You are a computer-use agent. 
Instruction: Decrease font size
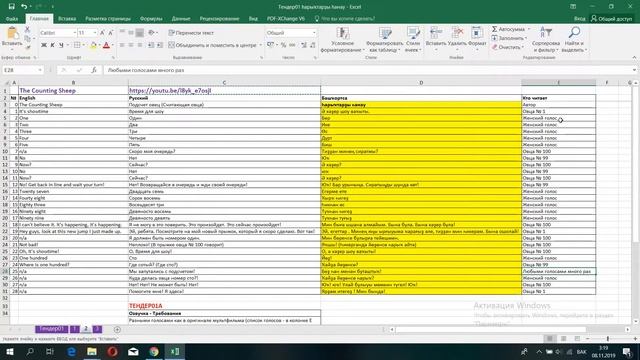pos(110,33)
